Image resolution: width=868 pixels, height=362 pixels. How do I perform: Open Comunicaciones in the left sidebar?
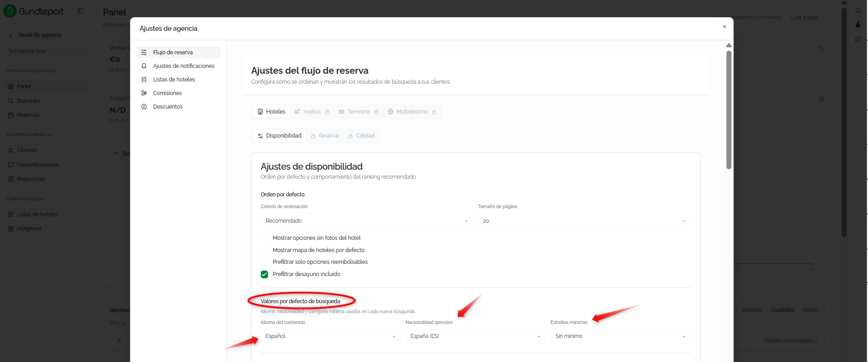(x=45, y=165)
